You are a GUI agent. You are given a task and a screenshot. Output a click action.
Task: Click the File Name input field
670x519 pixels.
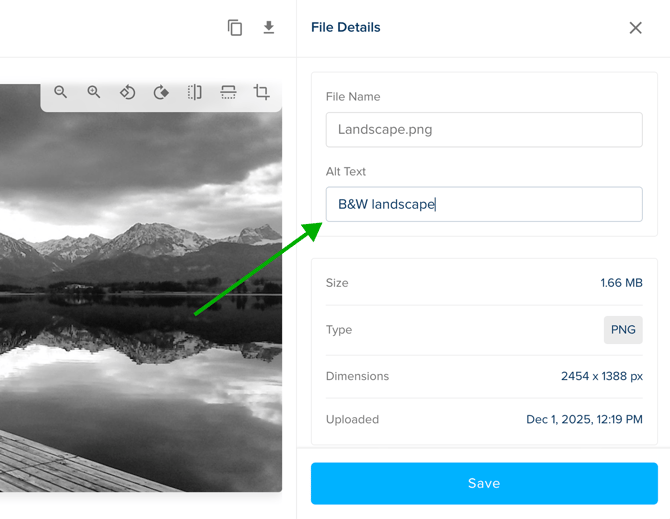tap(484, 130)
